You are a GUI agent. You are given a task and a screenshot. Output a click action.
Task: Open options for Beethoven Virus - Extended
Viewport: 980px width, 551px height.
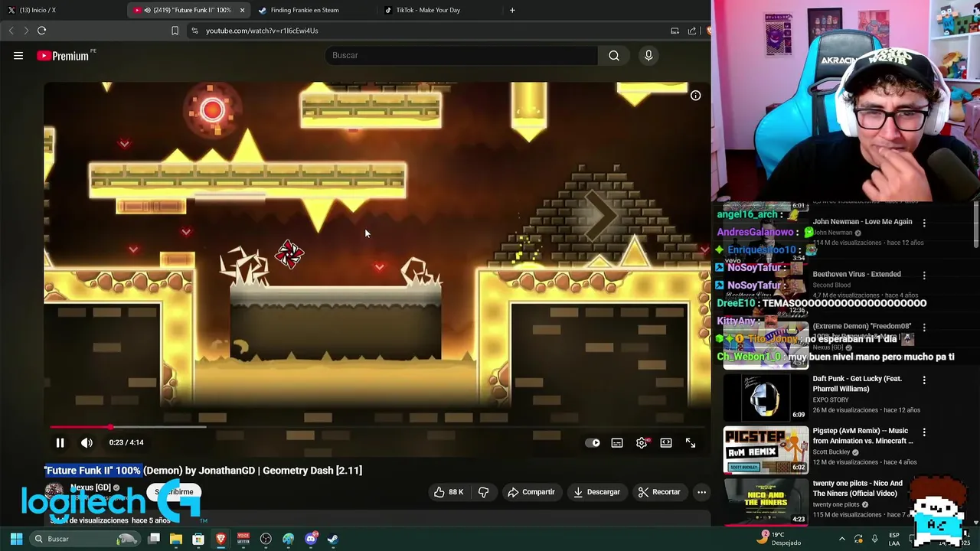coord(924,275)
